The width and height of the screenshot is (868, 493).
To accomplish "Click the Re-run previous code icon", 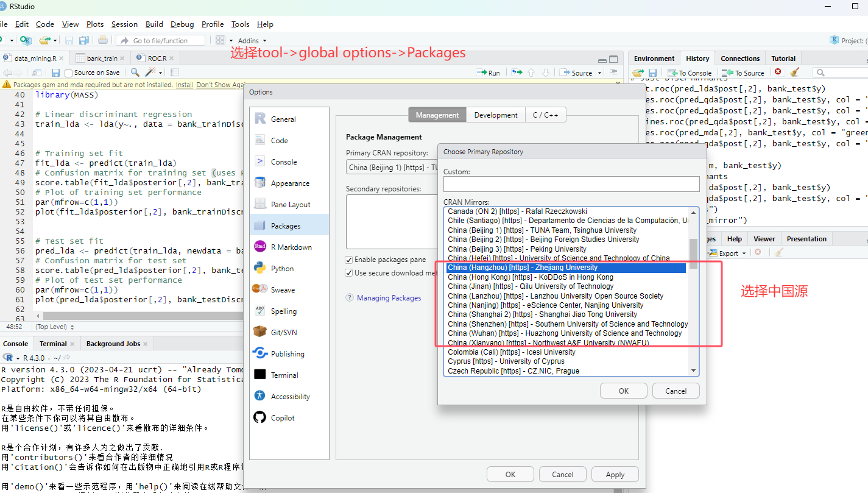I will coord(517,73).
